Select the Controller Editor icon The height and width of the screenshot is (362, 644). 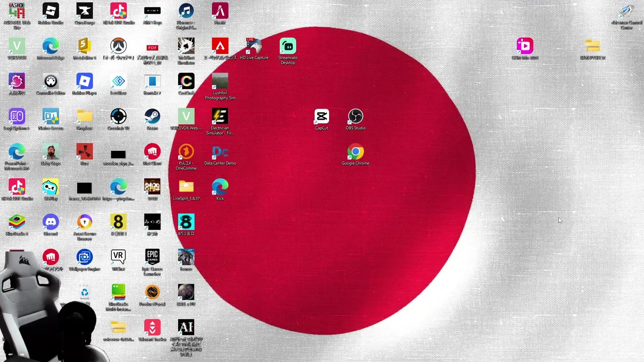coord(51,81)
